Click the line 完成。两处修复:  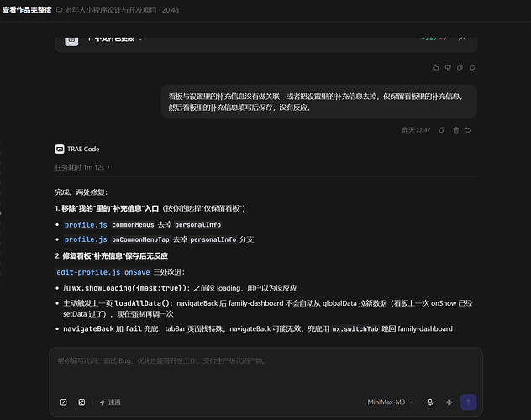click(x=81, y=192)
